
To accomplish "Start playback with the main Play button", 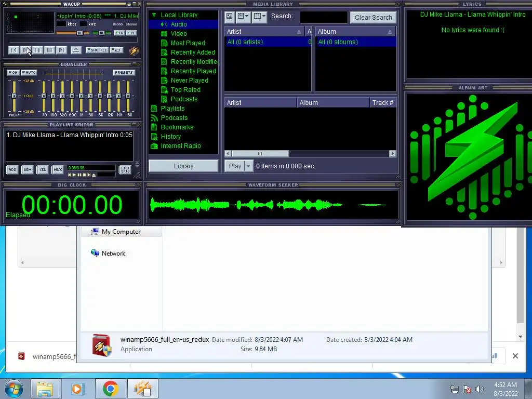I will coord(25,50).
